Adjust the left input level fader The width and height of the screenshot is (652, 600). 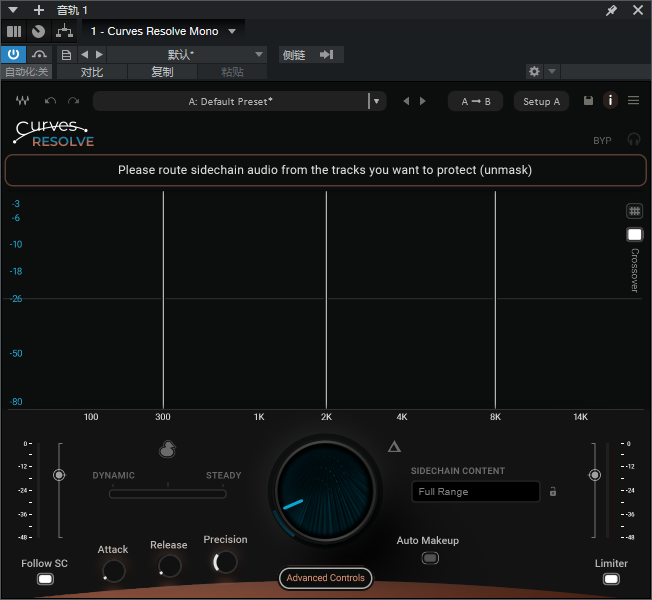click(x=59, y=475)
